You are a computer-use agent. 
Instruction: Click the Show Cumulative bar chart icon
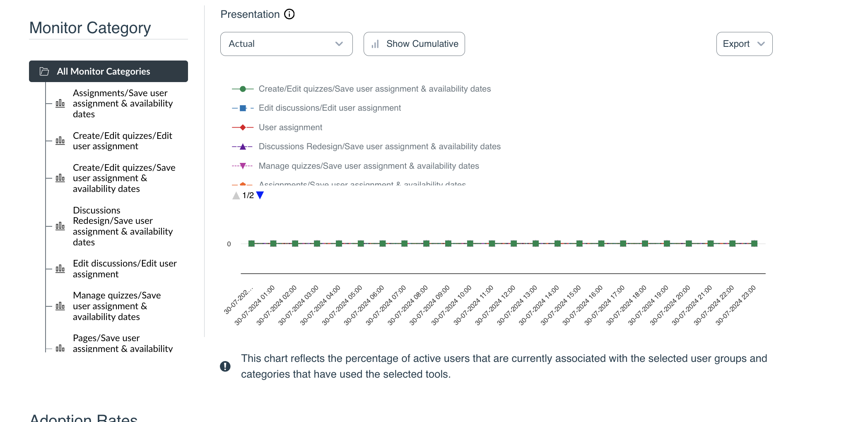point(375,44)
